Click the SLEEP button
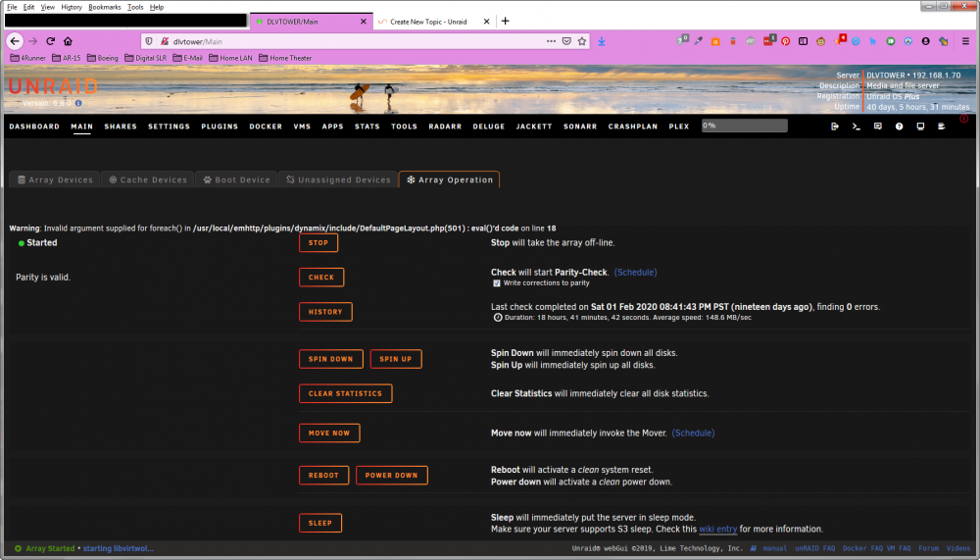Viewport: 980px width, 560px height. click(x=320, y=523)
